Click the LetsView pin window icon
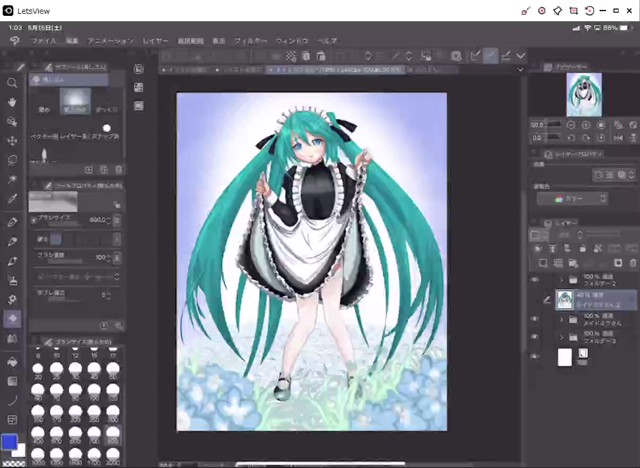The image size is (640, 468). click(x=558, y=11)
